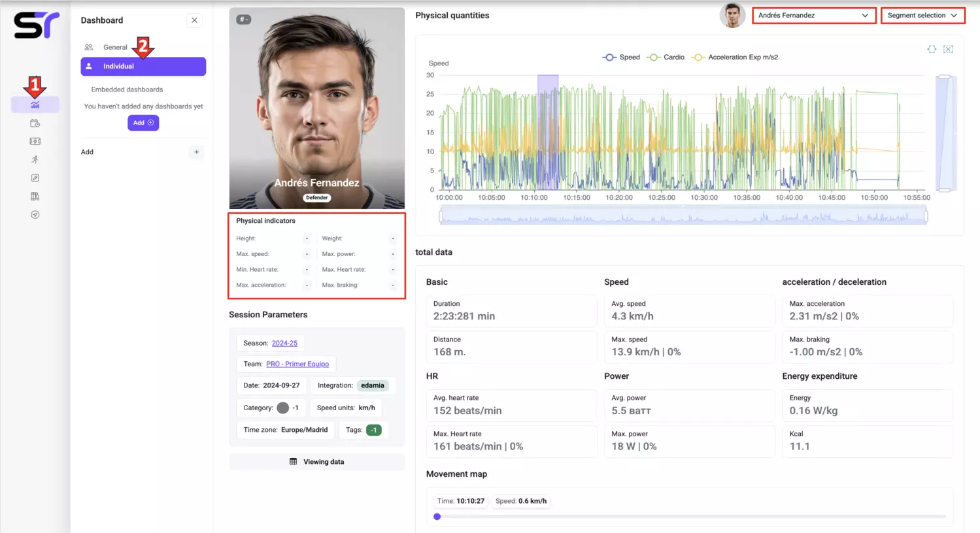Open the Andrés Fernandez player dropdown
Image resolution: width=980 pixels, height=533 pixels.
click(x=813, y=15)
